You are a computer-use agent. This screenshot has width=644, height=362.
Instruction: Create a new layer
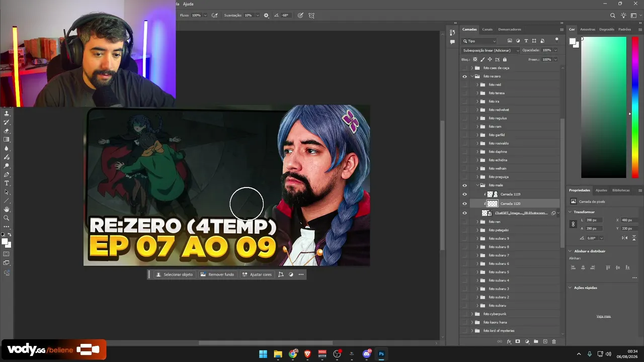point(545,341)
